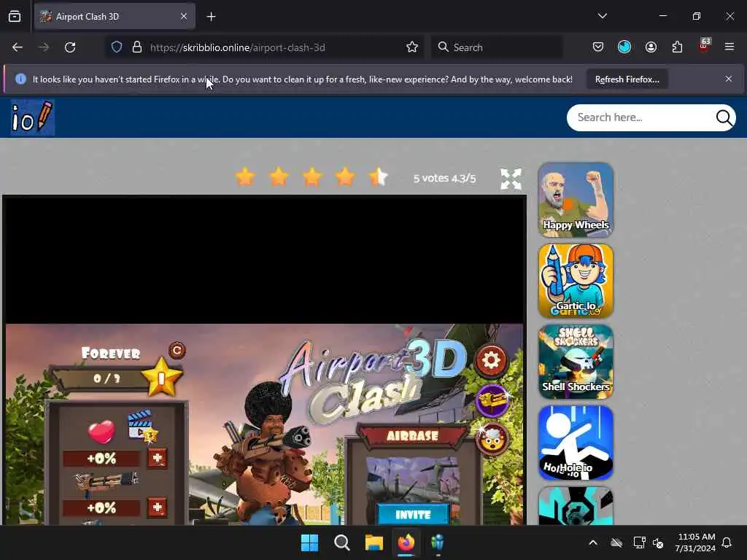747x560 pixels.
Task: Select the Airbase map preview image
Action: pos(413,480)
